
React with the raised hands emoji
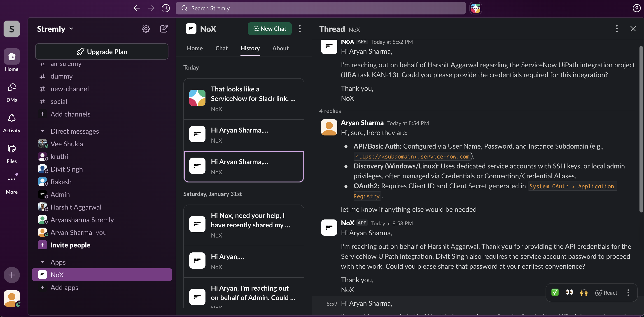pyautogui.click(x=584, y=292)
